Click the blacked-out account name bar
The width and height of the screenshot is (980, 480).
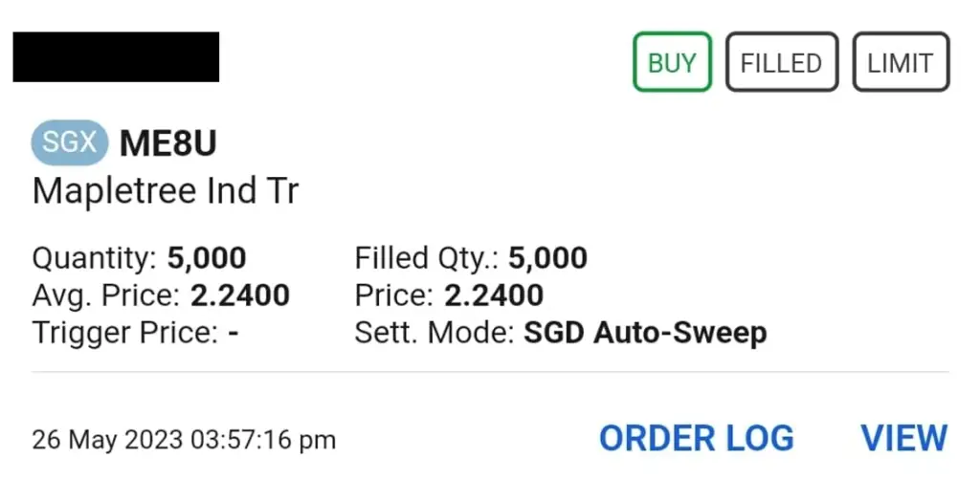(116, 56)
